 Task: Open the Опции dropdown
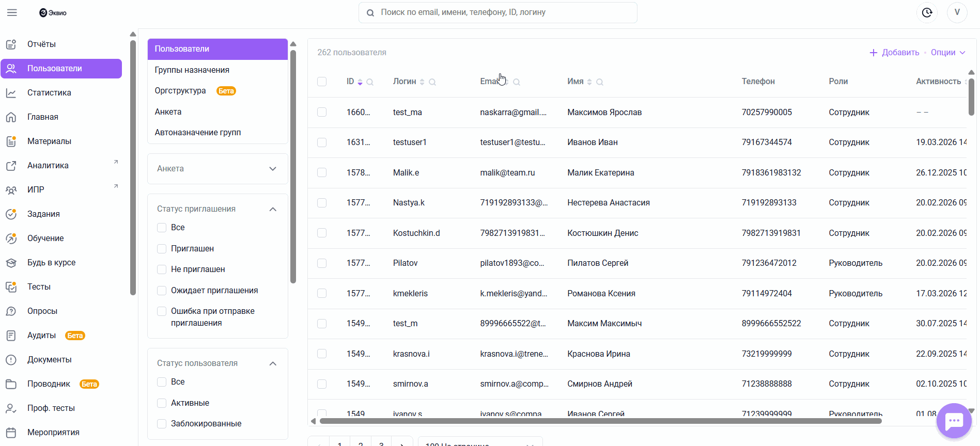tap(948, 53)
